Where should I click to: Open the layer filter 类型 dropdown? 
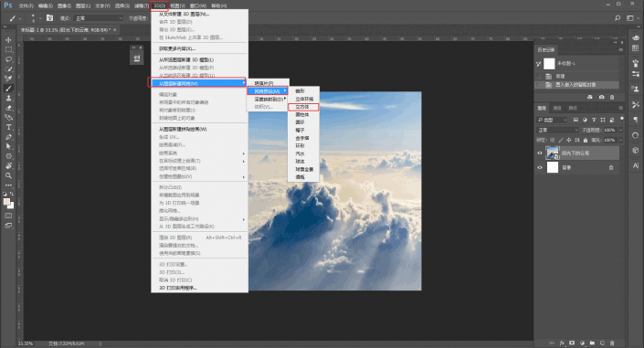click(552, 120)
